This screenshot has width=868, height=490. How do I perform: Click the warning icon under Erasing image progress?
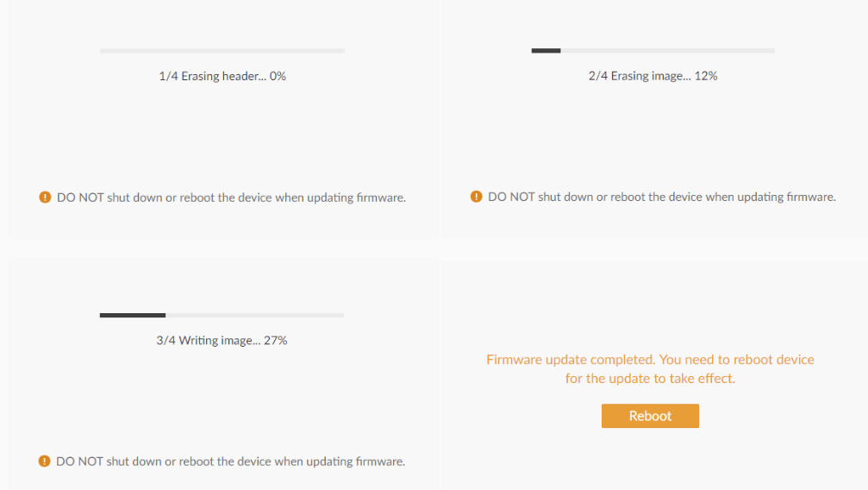476,197
